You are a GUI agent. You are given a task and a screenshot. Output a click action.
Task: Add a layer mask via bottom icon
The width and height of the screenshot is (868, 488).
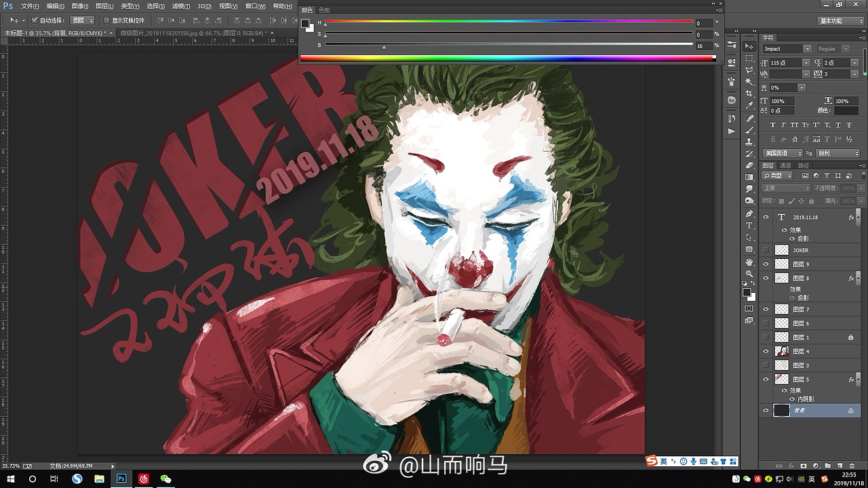tap(804, 466)
